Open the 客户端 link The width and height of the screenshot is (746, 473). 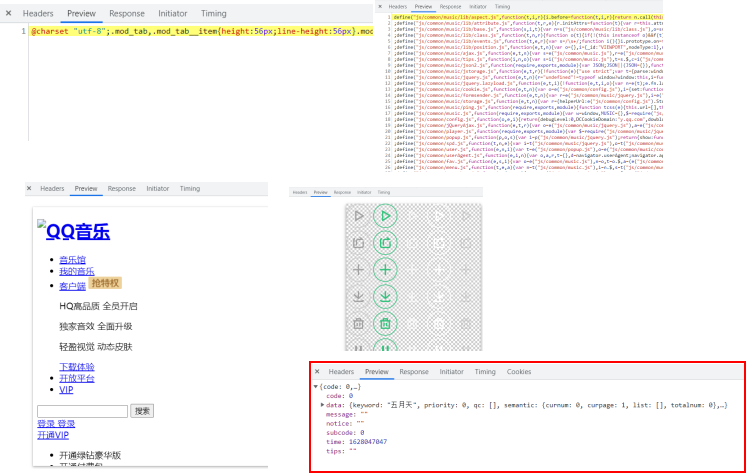tap(72, 286)
